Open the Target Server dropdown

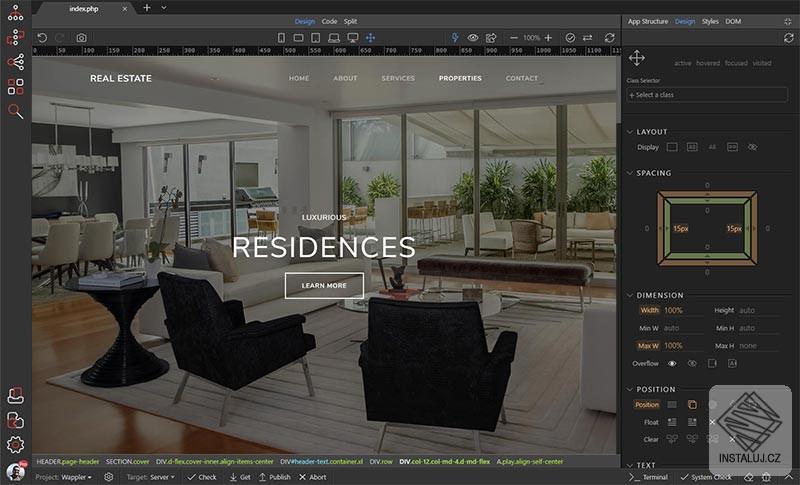pos(151,477)
